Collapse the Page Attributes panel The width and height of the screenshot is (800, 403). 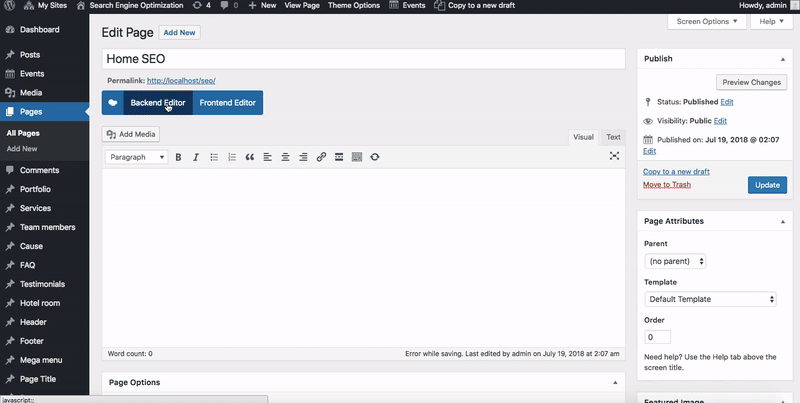pyautogui.click(x=783, y=221)
